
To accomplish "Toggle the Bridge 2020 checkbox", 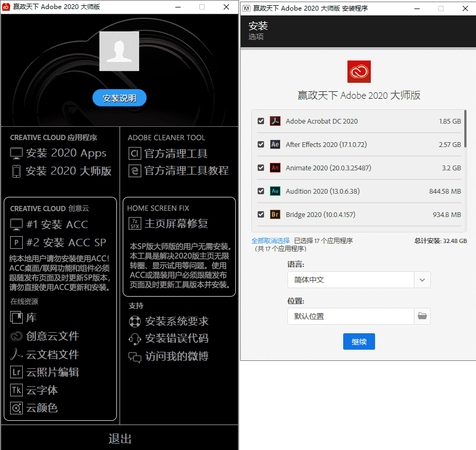I will [261, 214].
